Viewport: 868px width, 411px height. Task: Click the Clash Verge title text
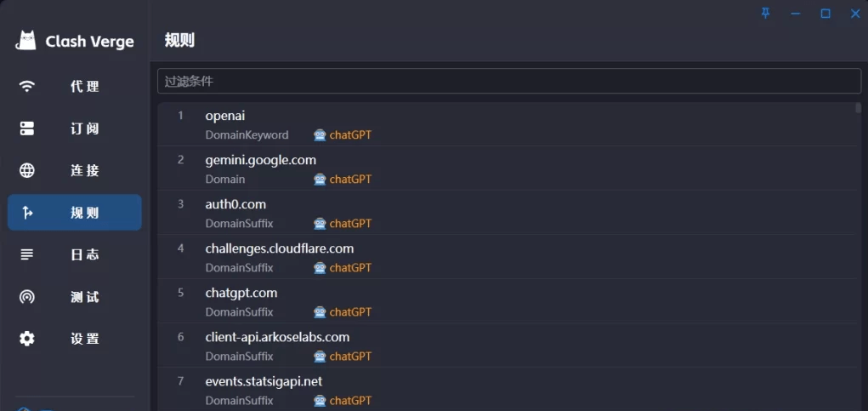(89, 42)
